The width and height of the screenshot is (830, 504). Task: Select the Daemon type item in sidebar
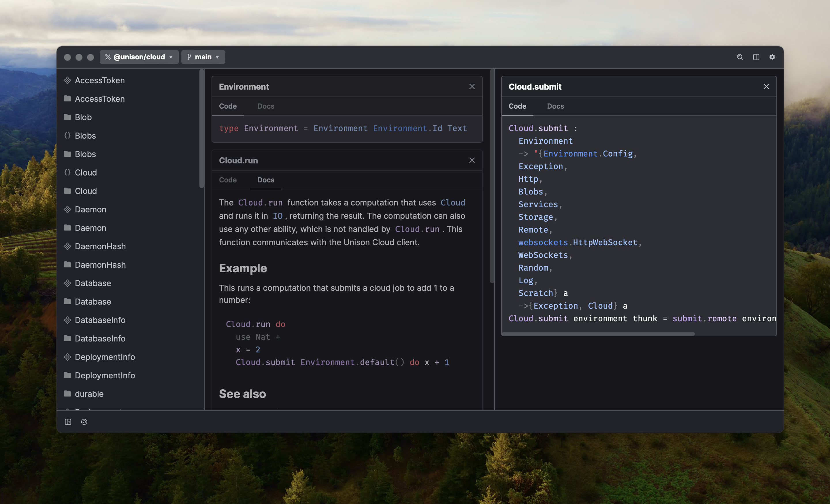pyautogui.click(x=90, y=209)
